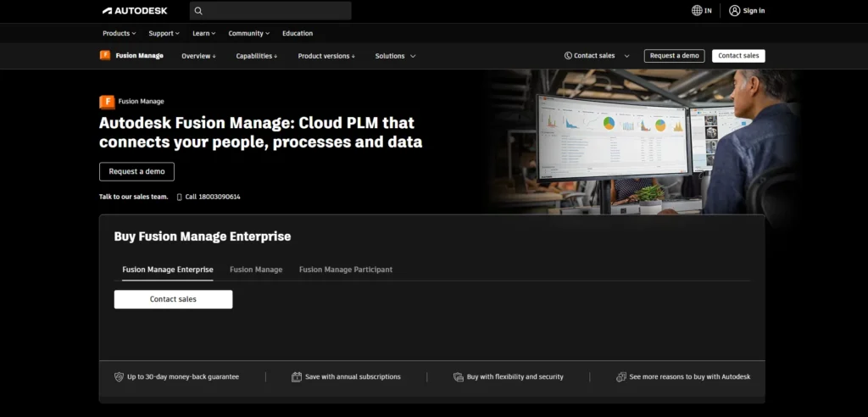The image size is (868, 417).
Task: Click the Fusion Manage badge icon above headline
Action: pos(107,102)
